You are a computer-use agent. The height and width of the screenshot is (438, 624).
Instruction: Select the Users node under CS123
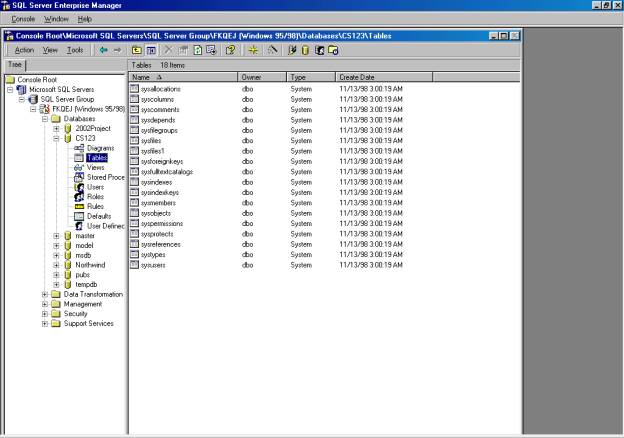point(95,186)
